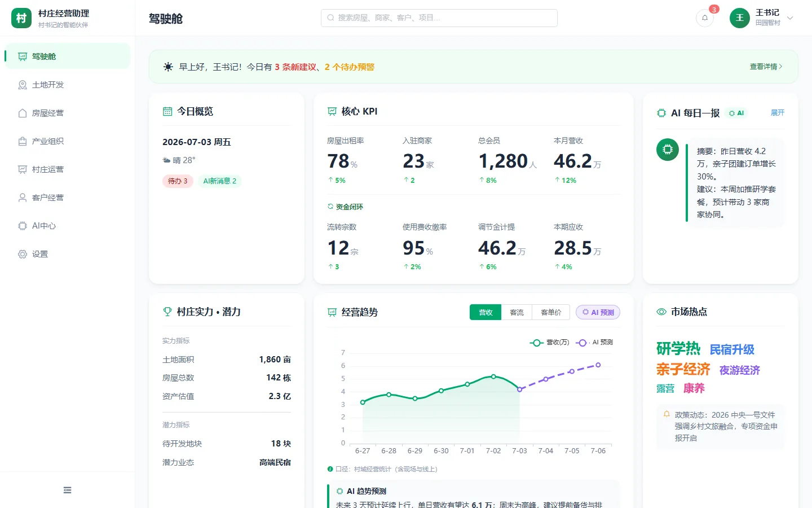Toggle 营收(万) legend series

[x=549, y=343]
